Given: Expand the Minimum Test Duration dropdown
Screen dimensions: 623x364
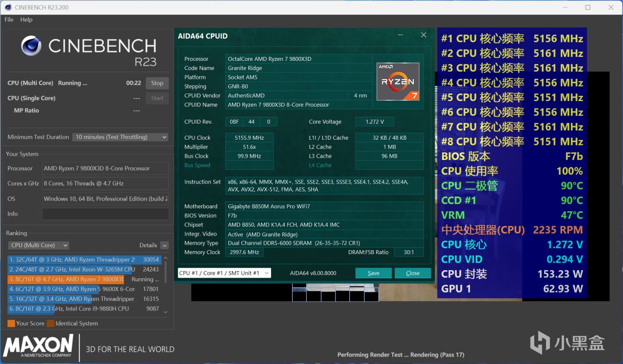Looking at the screenshot, I should 120,137.
